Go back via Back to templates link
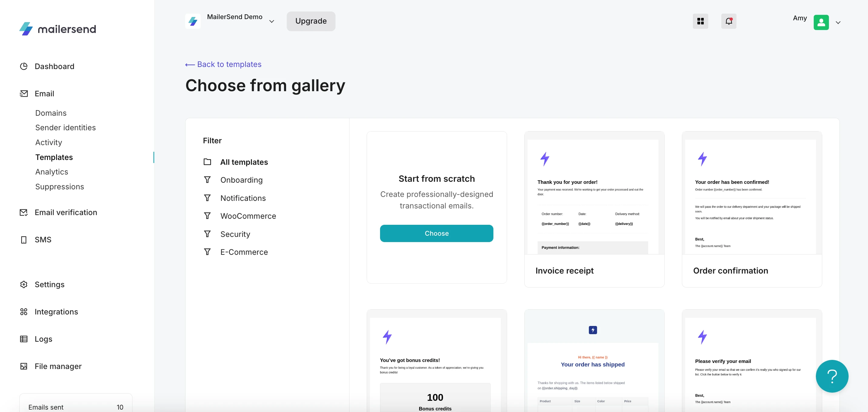 (x=223, y=64)
